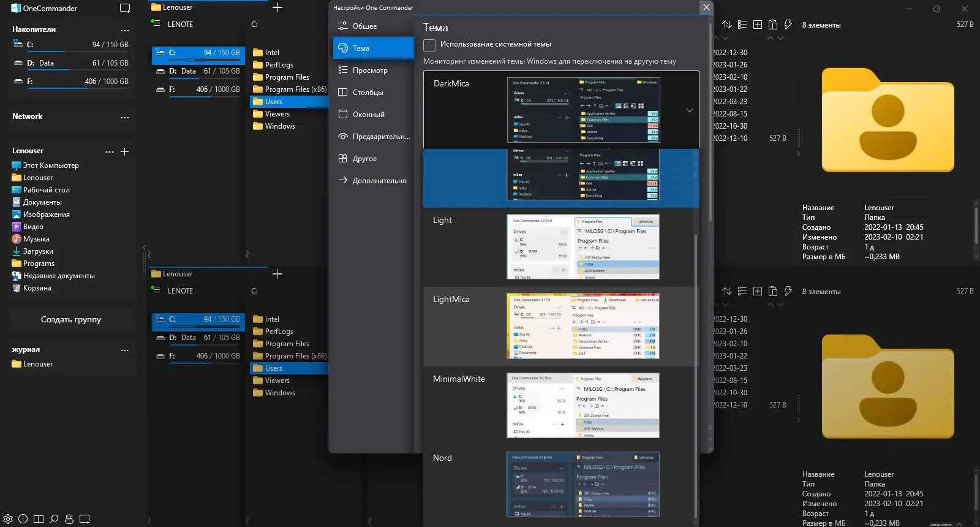Open search with the magnifier icon

coord(54,519)
